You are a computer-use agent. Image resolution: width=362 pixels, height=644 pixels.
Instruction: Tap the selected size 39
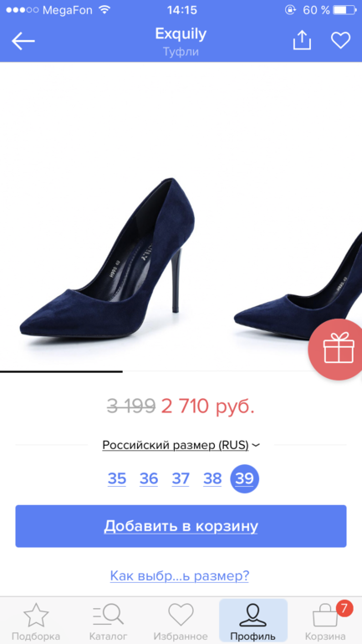(x=245, y=478)
